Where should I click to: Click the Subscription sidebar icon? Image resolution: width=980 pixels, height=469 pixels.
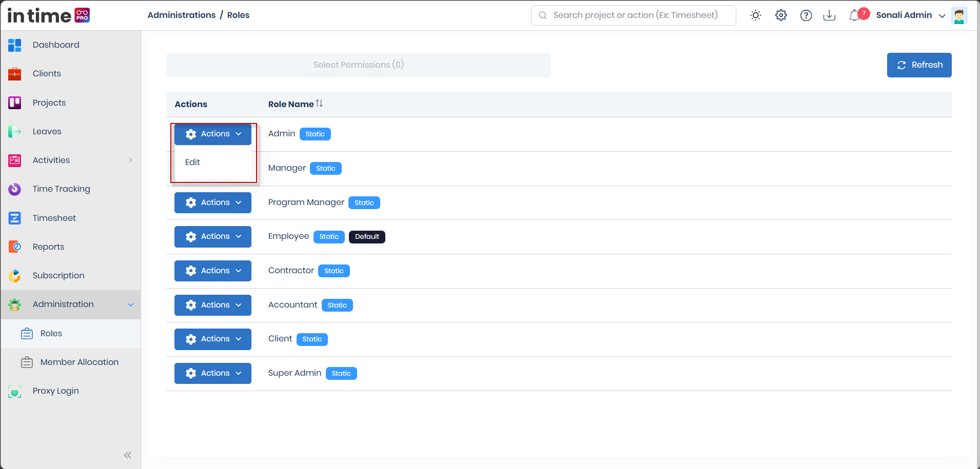tap(15, 276)
